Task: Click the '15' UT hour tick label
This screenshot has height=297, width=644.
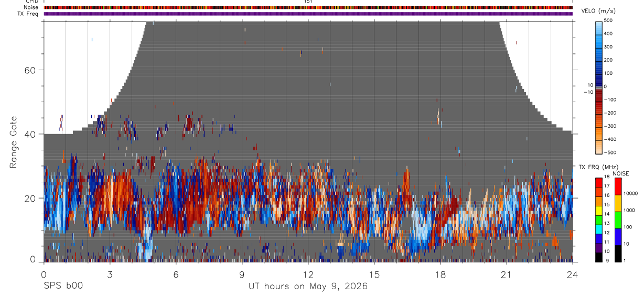Action: coord(374,274)
